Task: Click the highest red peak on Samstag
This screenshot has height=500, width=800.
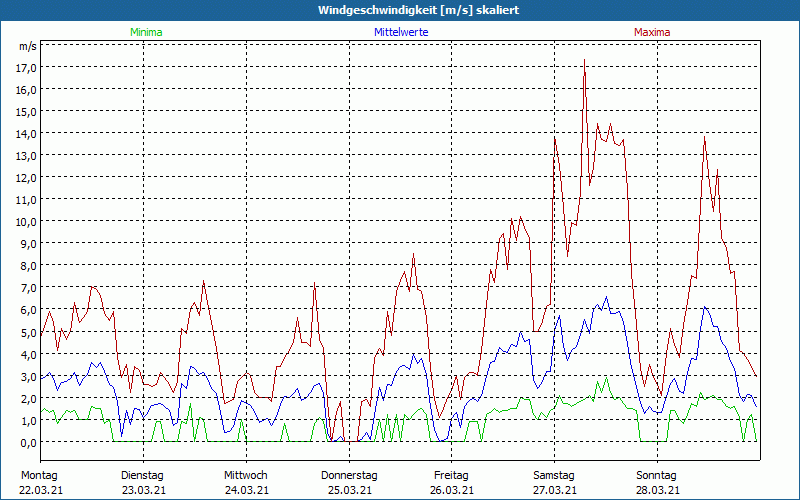Action: point(584,61)
